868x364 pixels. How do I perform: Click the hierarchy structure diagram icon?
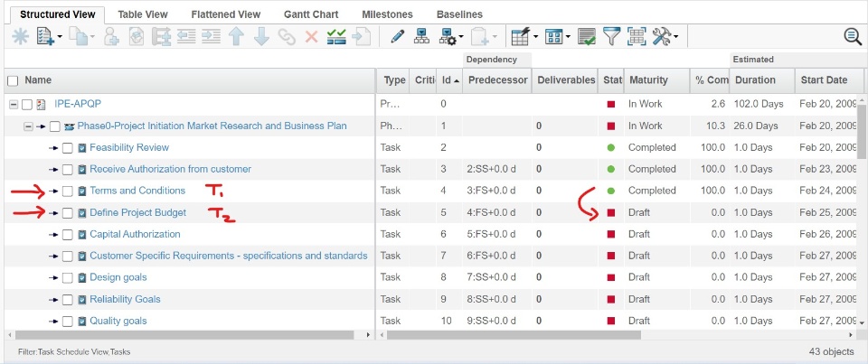point(422,37)
